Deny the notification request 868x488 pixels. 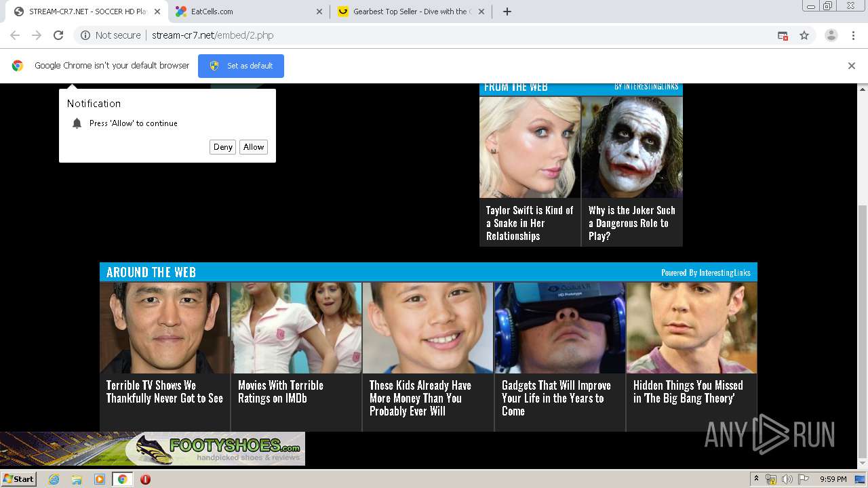point(223,147)
